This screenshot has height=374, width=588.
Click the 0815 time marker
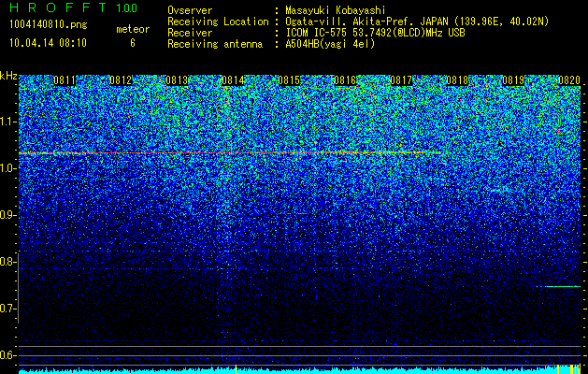(x=289, y=80)
